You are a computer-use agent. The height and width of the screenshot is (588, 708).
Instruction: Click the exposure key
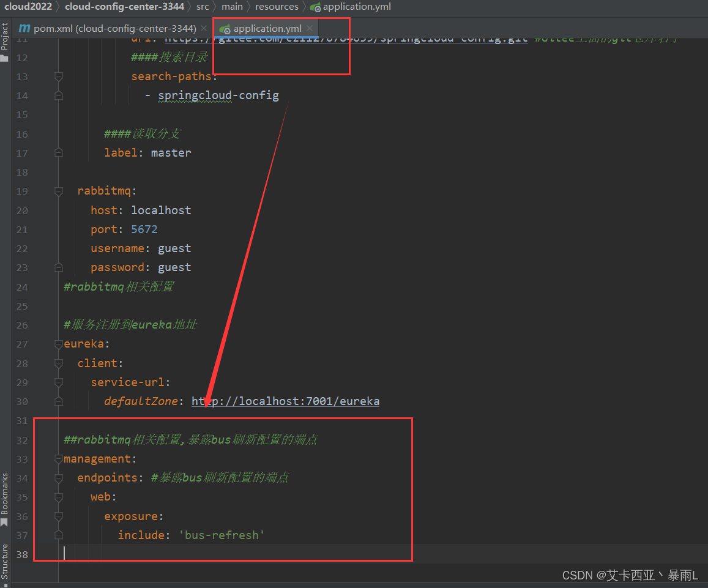point(131,516)
